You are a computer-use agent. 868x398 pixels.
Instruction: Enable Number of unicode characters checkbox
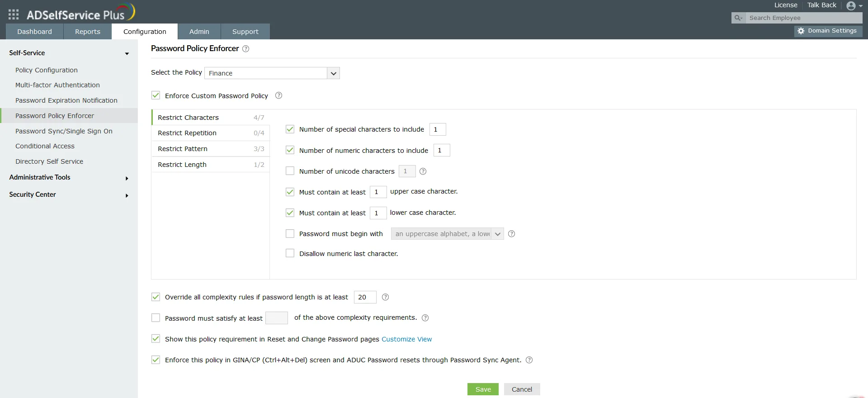pyautogui.click(x=290, y=171)
